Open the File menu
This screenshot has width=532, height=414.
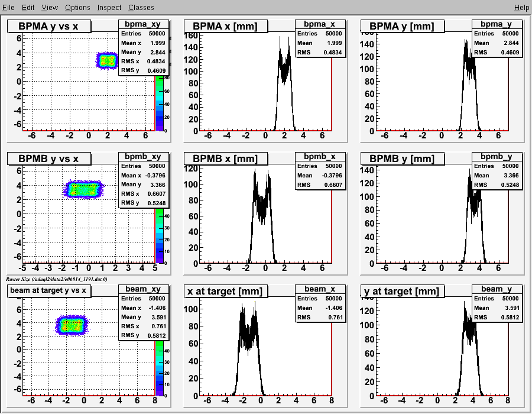[x=8, y=8]
